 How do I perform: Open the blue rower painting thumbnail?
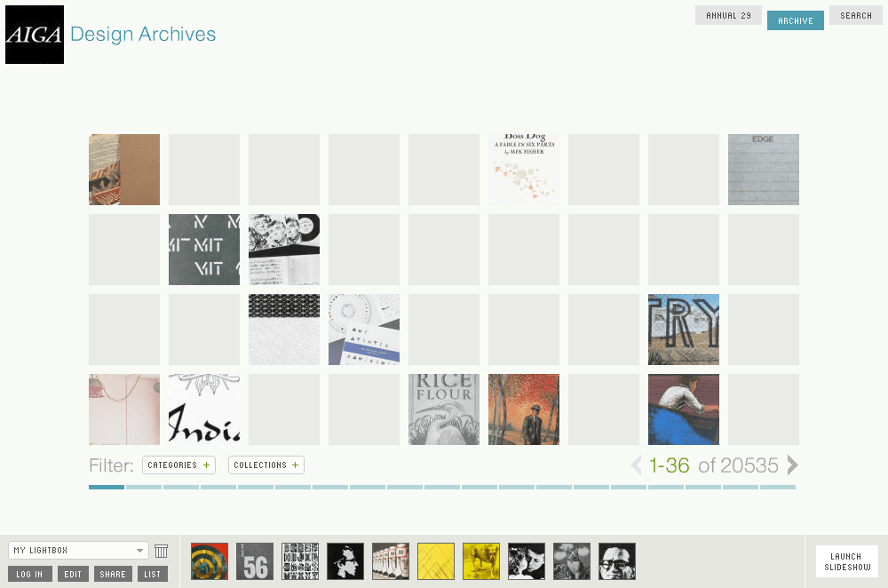click(x=684, y=409)
